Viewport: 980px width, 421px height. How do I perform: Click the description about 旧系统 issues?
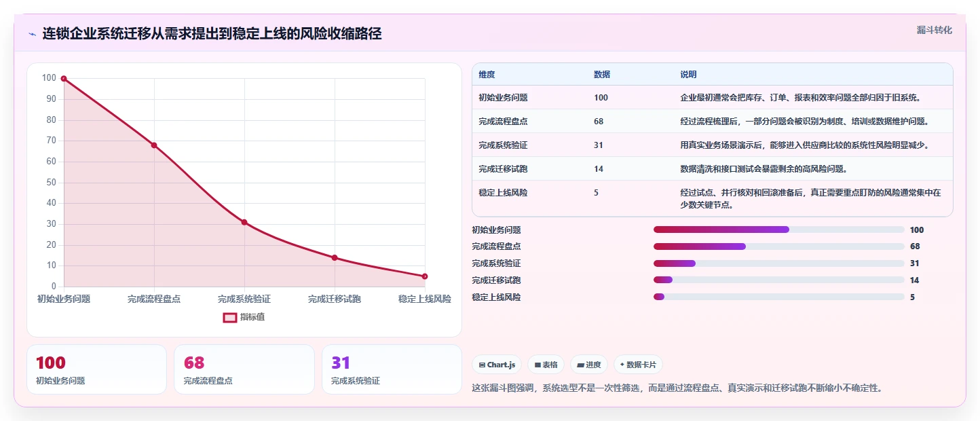[x=800, y=98]
